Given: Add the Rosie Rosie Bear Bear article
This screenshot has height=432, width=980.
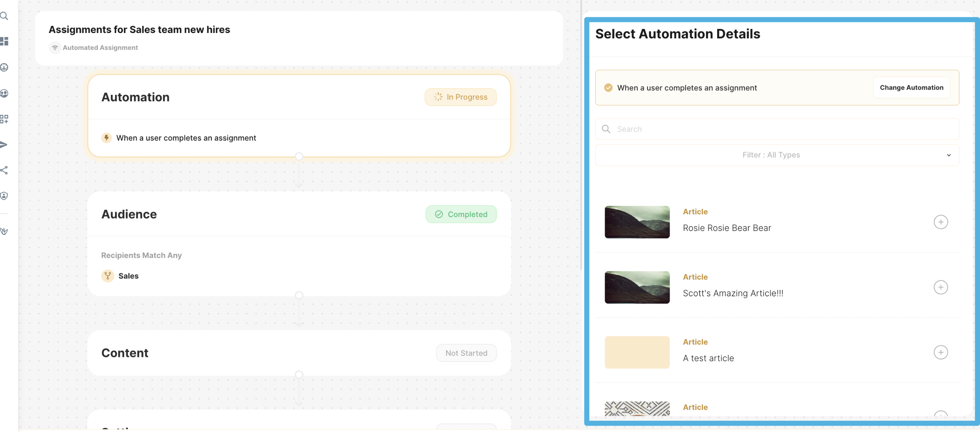Looking at the screenshot, I should 940,222.
